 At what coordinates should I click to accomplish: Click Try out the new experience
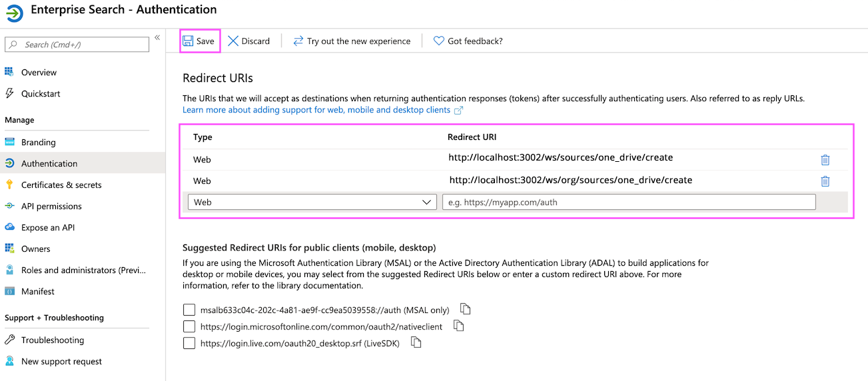click(x=358, y=41)
